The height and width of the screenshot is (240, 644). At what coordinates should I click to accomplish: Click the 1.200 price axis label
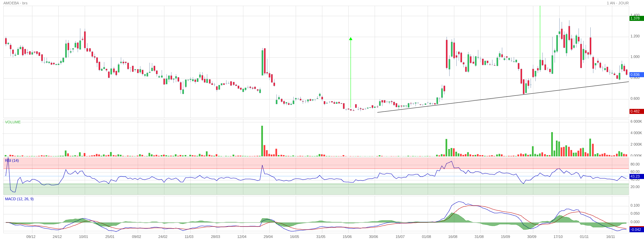(635, 36)
